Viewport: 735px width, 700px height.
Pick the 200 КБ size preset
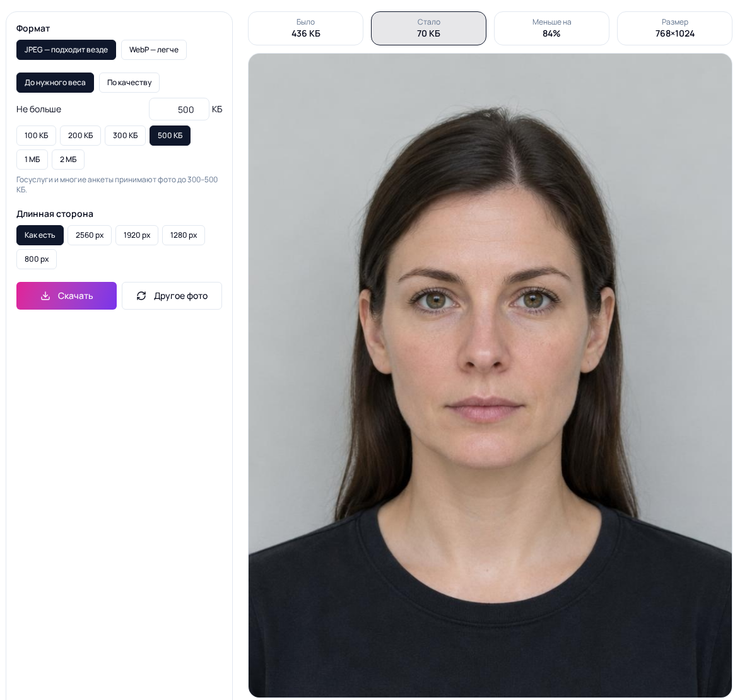(x=80, y=136)
